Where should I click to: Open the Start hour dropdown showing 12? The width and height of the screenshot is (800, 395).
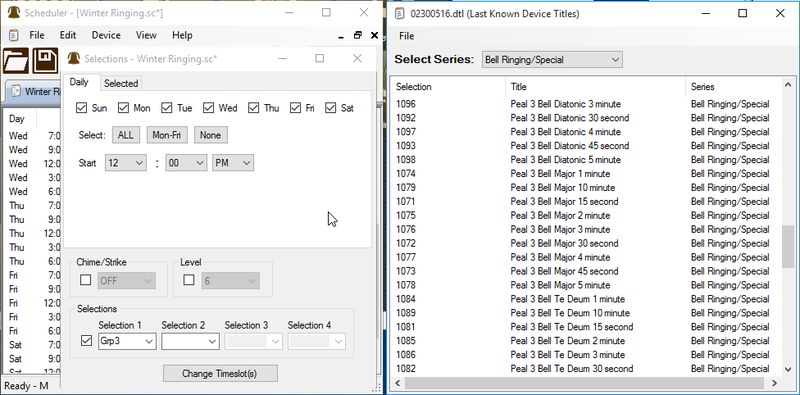coord(126,163)
